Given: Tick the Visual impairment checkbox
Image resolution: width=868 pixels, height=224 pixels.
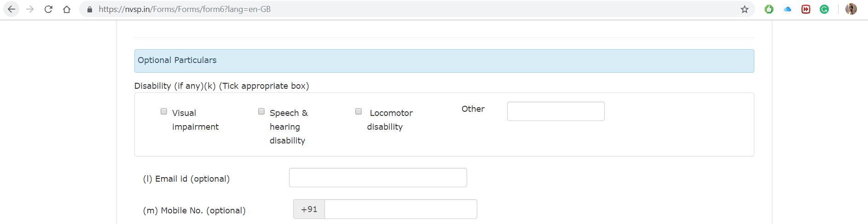Looking at the screenshot, I should coord(164,111).
